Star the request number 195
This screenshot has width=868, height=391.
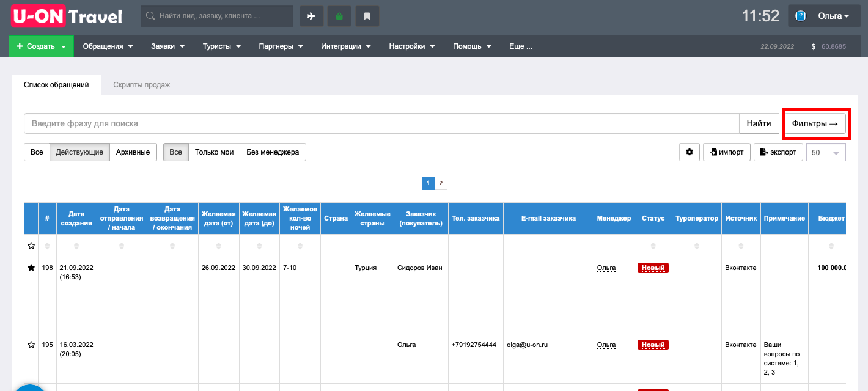click(31, 345)
